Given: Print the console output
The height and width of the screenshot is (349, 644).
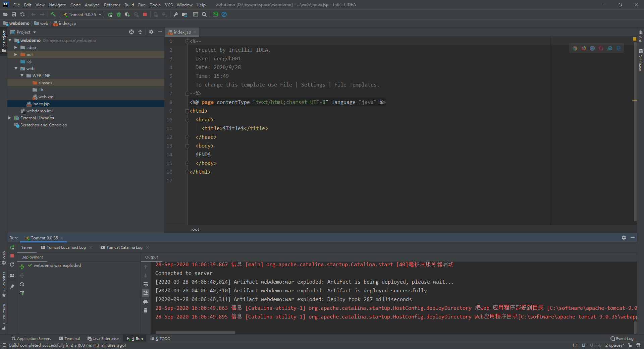Looking at the screenshot, I should pos(146,302).
